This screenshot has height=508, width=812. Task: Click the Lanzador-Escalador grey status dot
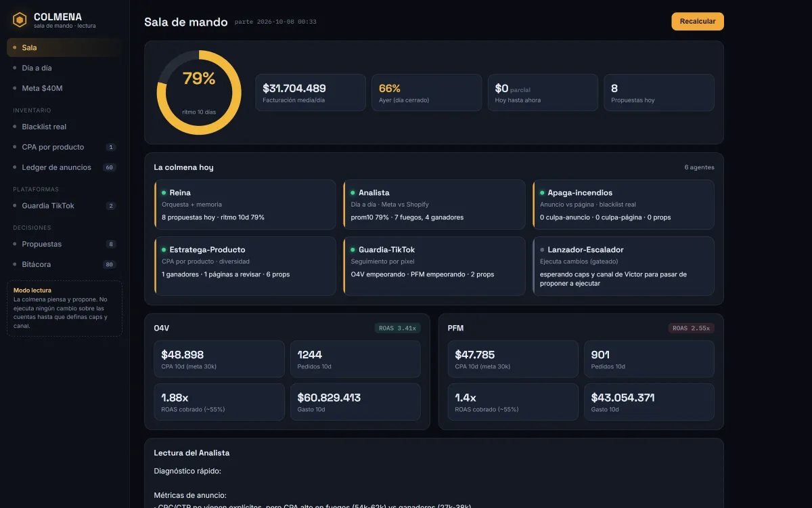click(542, 250)
